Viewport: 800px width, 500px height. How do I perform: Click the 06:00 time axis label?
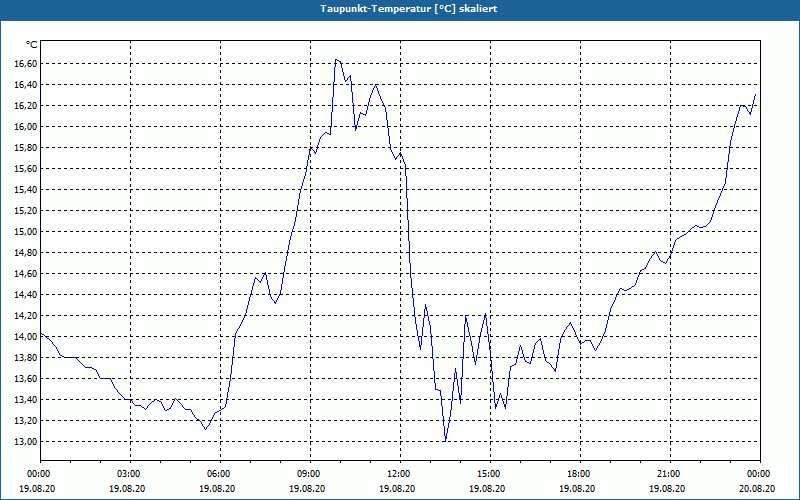tap(220, 474)
